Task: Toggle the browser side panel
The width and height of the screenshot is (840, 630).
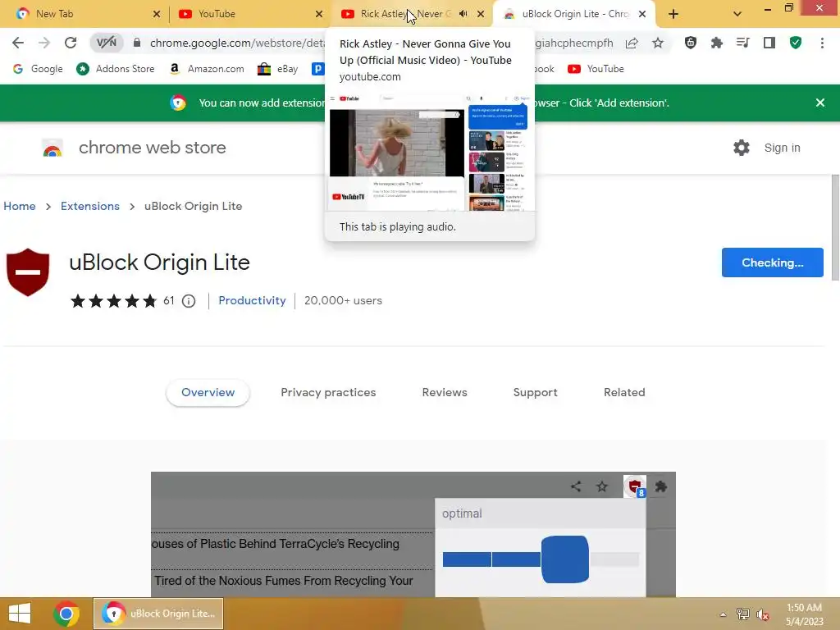Action: 769,43
